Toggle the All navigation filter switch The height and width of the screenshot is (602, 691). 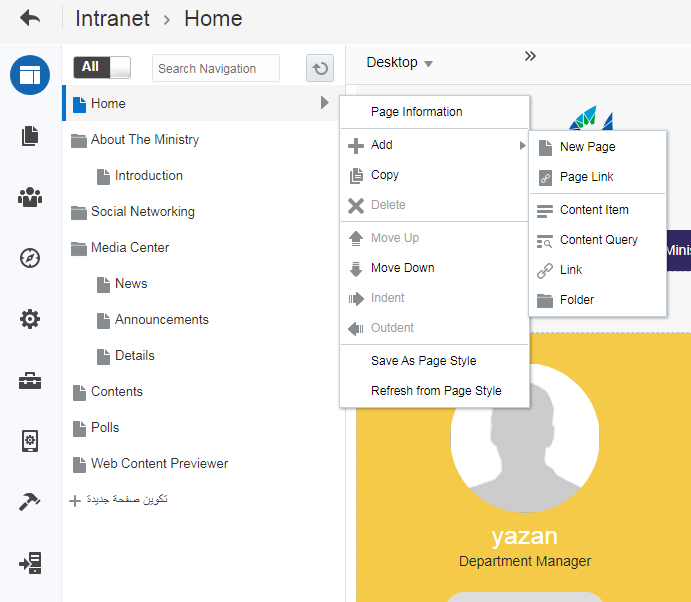point(102,67)
